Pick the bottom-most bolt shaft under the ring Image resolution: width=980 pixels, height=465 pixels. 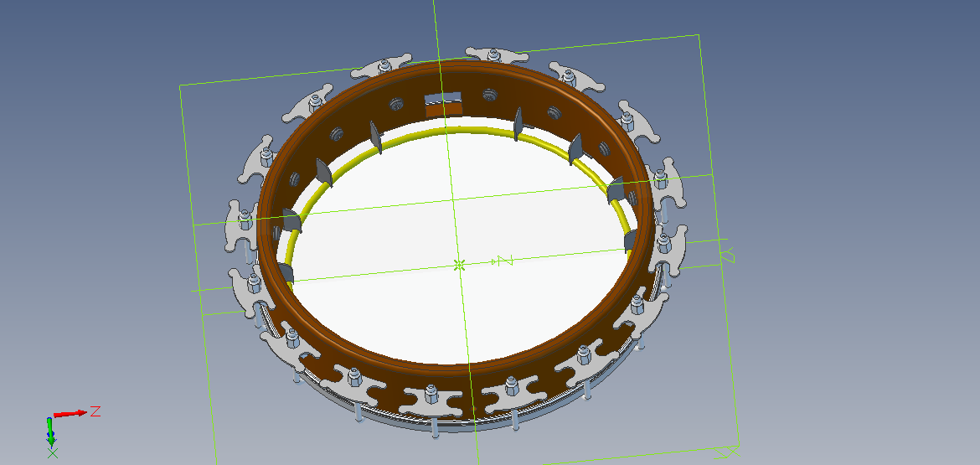pos(435,428)
